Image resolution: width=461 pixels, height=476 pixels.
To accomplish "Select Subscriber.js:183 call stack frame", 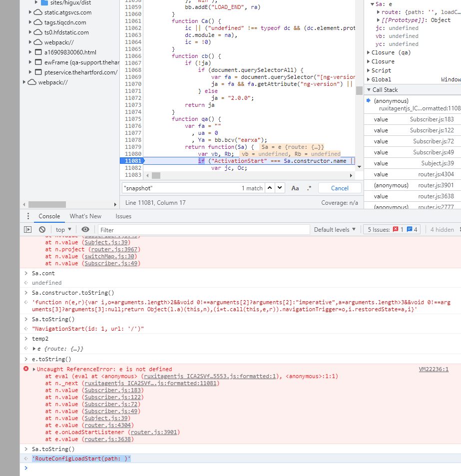I will [x=413, y=119].
